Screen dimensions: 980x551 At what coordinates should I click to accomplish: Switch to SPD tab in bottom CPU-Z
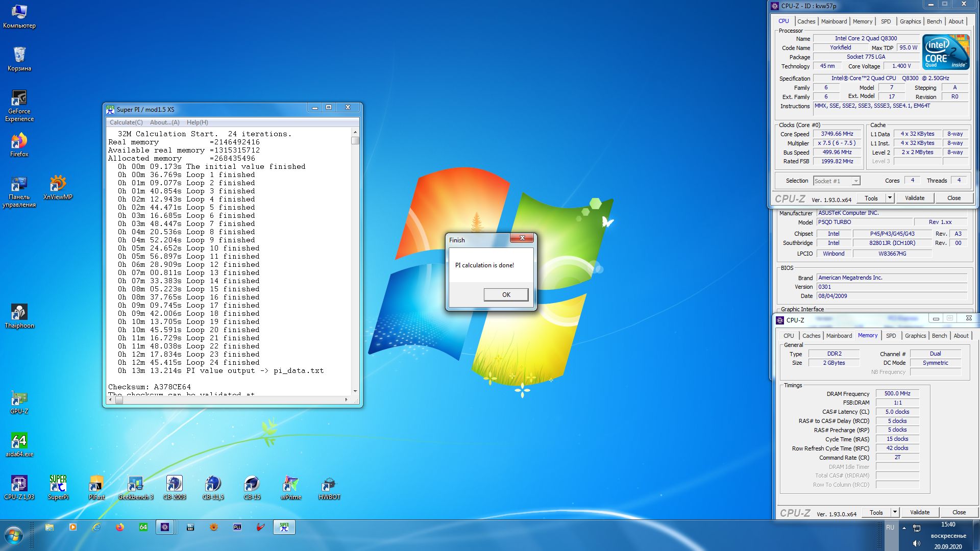click(x=891, y=336)
